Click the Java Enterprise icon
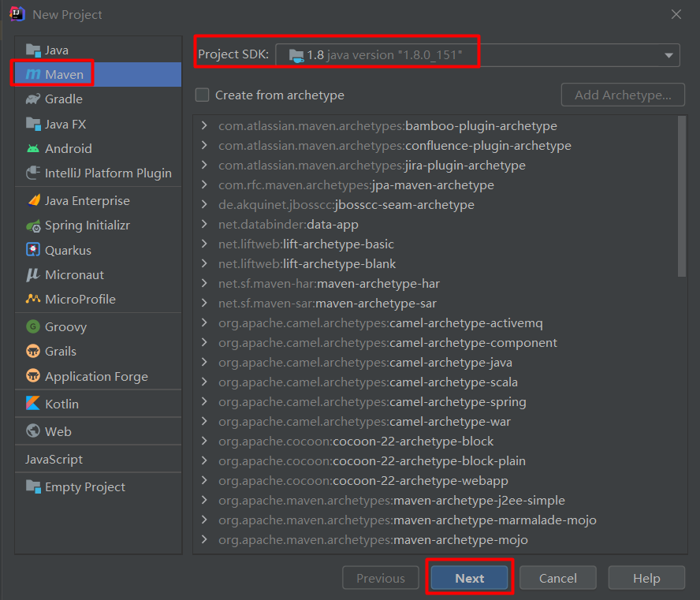This screenshot has width=700, height=600. pyautogui.click(x=33, y=200)
